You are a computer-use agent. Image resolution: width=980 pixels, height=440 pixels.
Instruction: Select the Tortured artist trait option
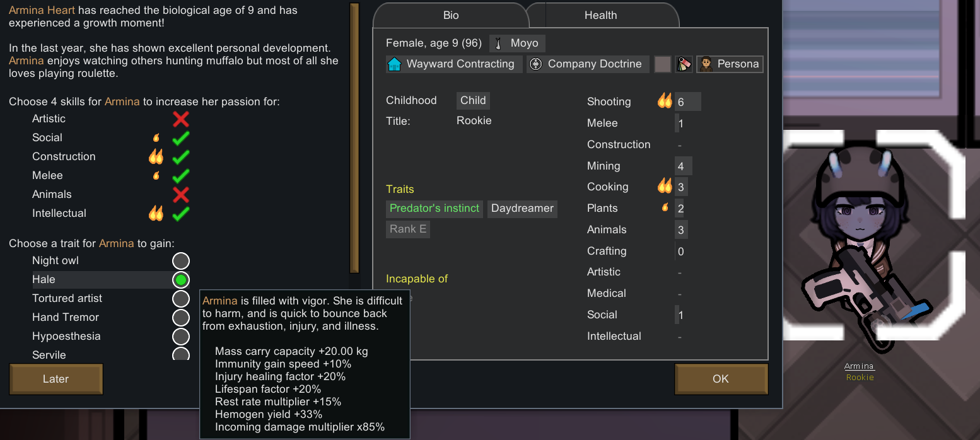[x=181, y=298]
